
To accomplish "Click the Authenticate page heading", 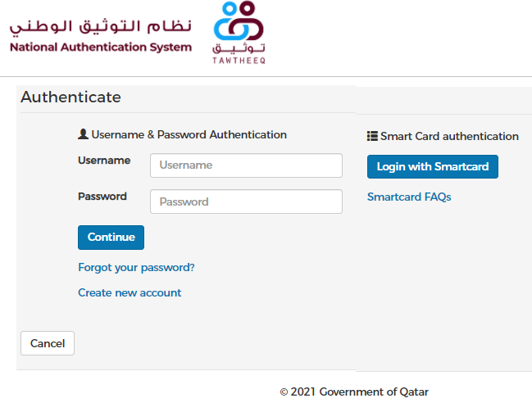I will (71, 97).
